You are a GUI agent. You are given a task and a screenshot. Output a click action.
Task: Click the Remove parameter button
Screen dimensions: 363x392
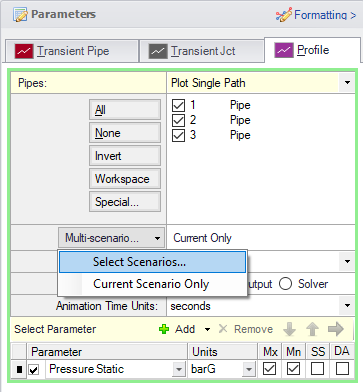[x=246, y=329]
